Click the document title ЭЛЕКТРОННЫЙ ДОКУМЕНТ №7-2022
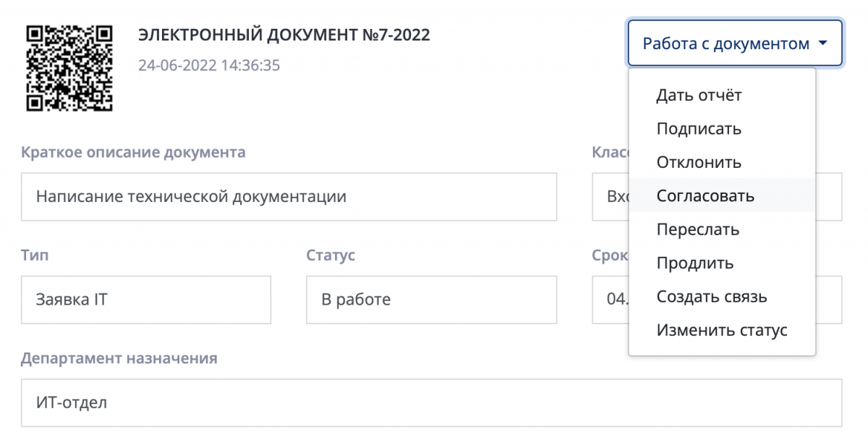 click(x=284, y=34)
